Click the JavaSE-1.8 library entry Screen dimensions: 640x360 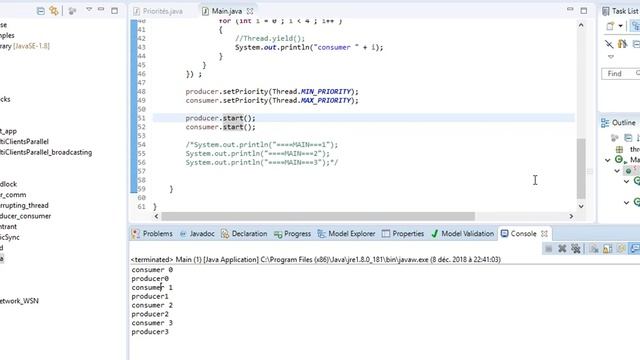tap(24, 46)
